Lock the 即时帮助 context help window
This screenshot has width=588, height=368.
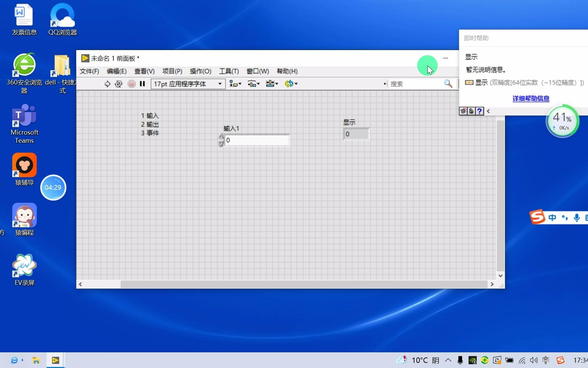[471, 111]
